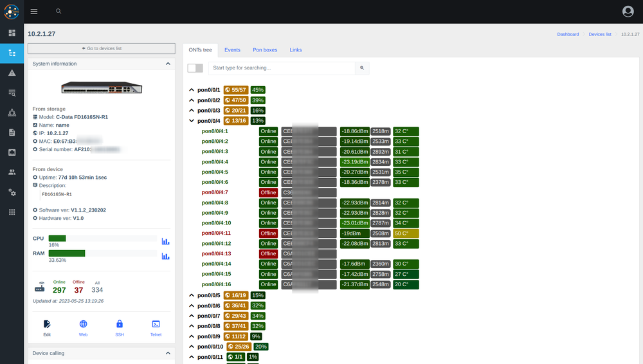
Task: Click the Go to devices list button
Action: (101, 48)
